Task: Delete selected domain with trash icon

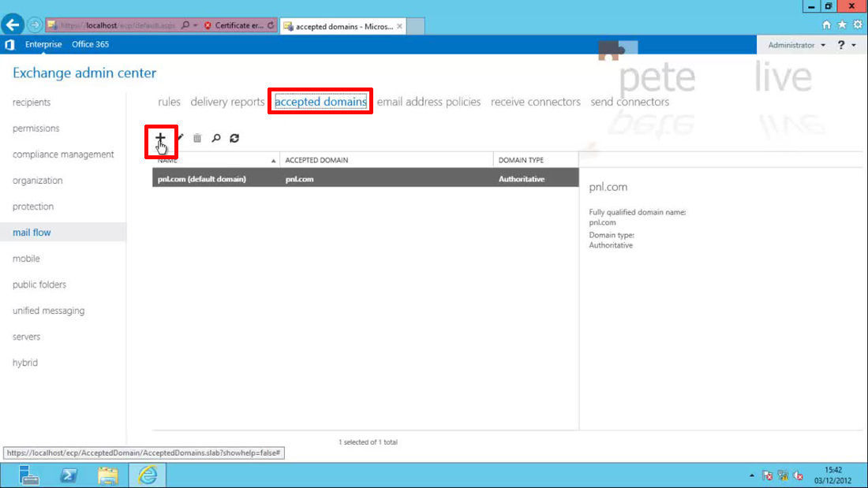Action: point(197,138)
